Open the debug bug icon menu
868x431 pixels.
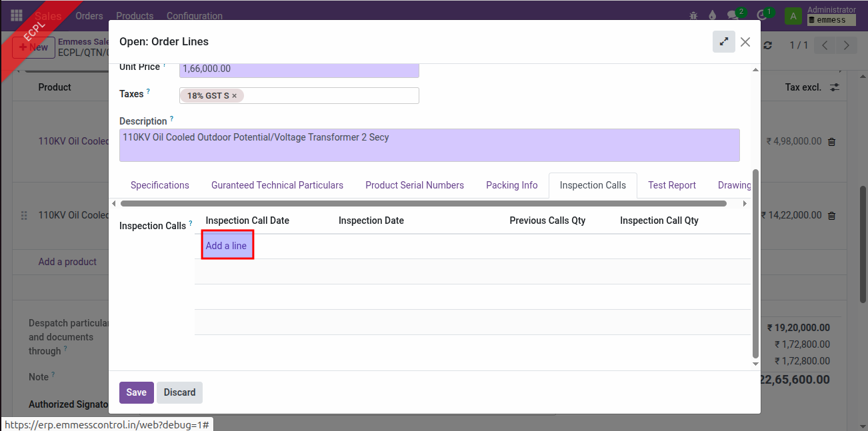coord(694,15)
